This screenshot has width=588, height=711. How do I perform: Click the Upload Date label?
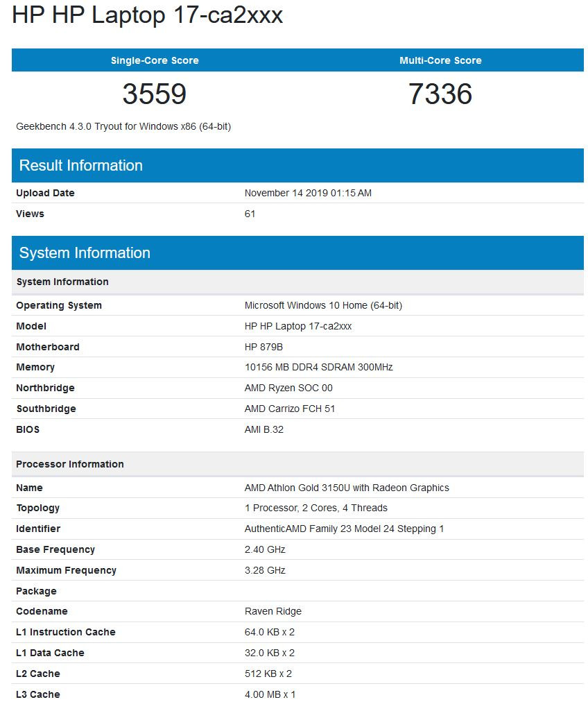click(45, 193)
